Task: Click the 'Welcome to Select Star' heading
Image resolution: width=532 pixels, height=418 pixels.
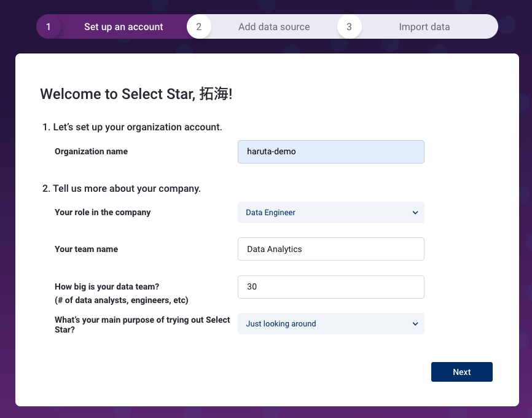Action: 136,94
